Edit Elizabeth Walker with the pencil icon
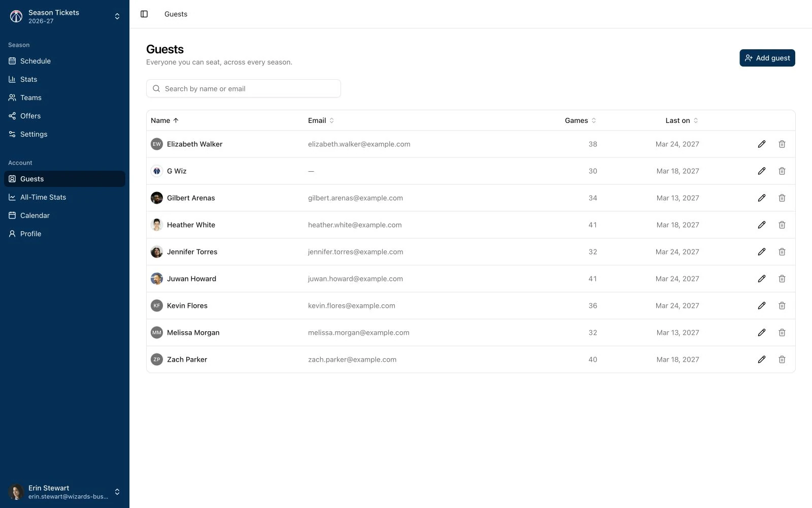This screenshot has height=508, width=812. click(762, 144)
